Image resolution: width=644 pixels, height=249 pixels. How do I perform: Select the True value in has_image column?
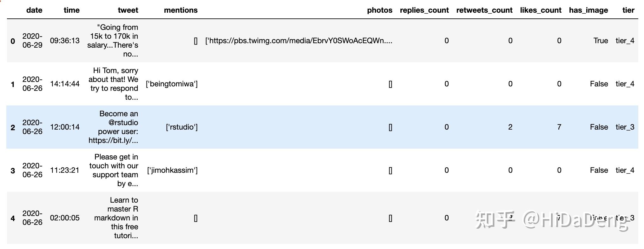pyautogui.click(x=601, y=41)
